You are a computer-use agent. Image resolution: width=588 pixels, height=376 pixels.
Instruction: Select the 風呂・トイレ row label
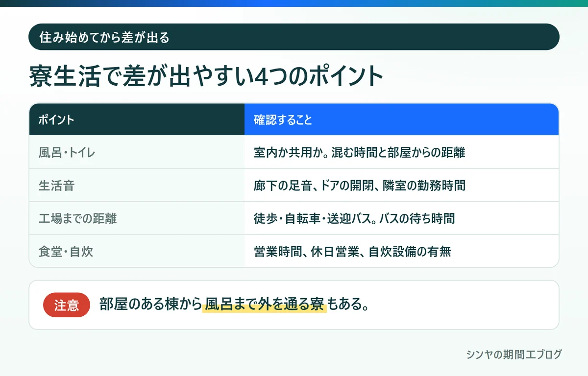pos(67,152)
